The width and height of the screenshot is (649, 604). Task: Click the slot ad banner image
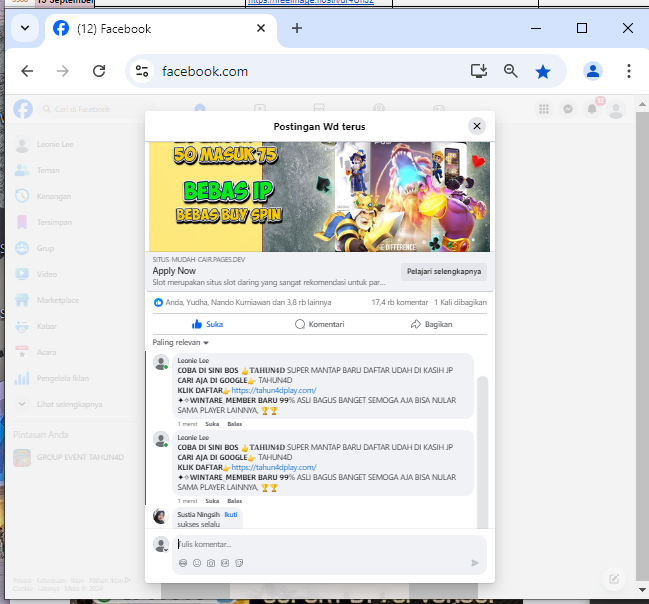[319, 197]
